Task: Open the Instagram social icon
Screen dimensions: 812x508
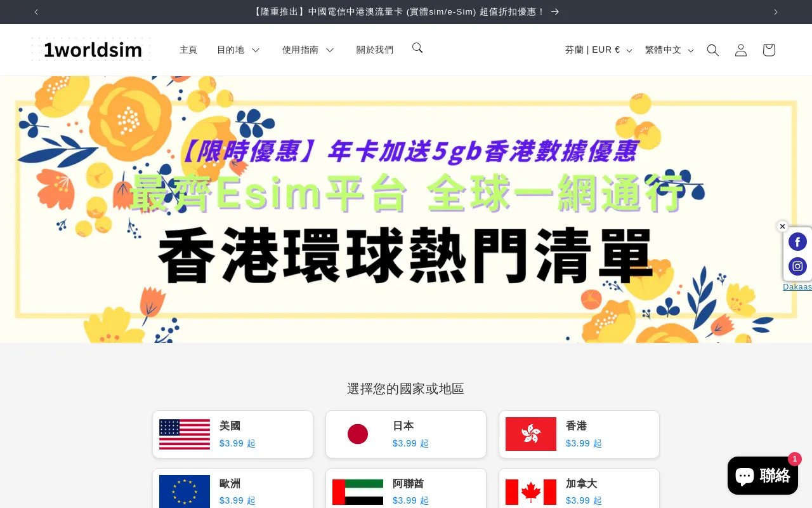Action: click(x=797, y=266)
